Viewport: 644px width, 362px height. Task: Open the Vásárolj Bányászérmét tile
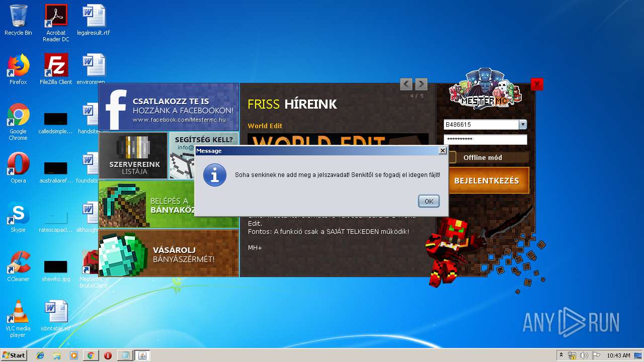169,253
